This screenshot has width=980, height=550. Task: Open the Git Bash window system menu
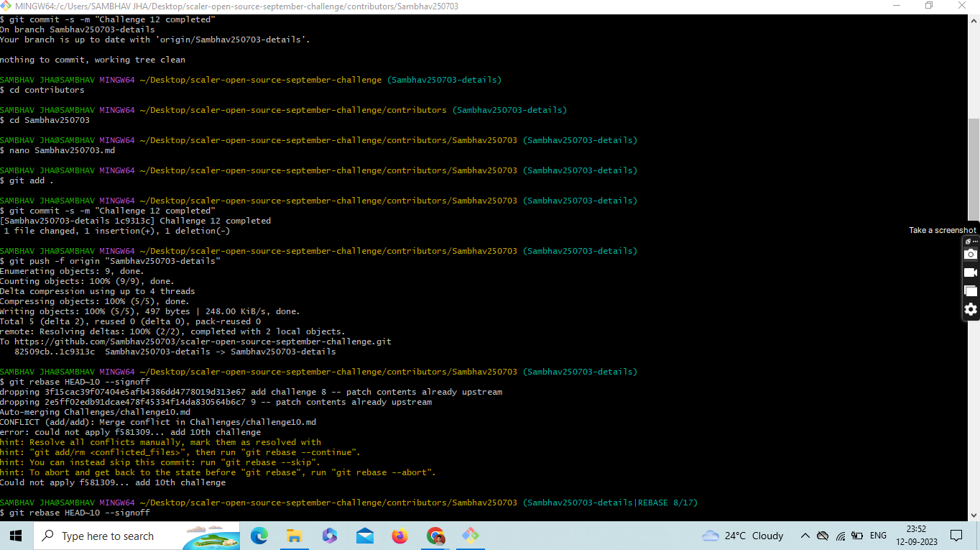click(6, 6)
